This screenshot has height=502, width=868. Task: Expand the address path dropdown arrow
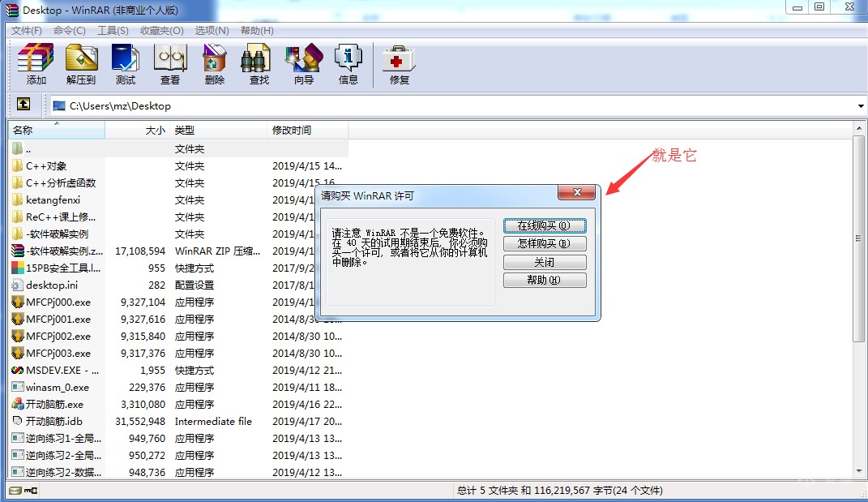click(x=861, y=105)
